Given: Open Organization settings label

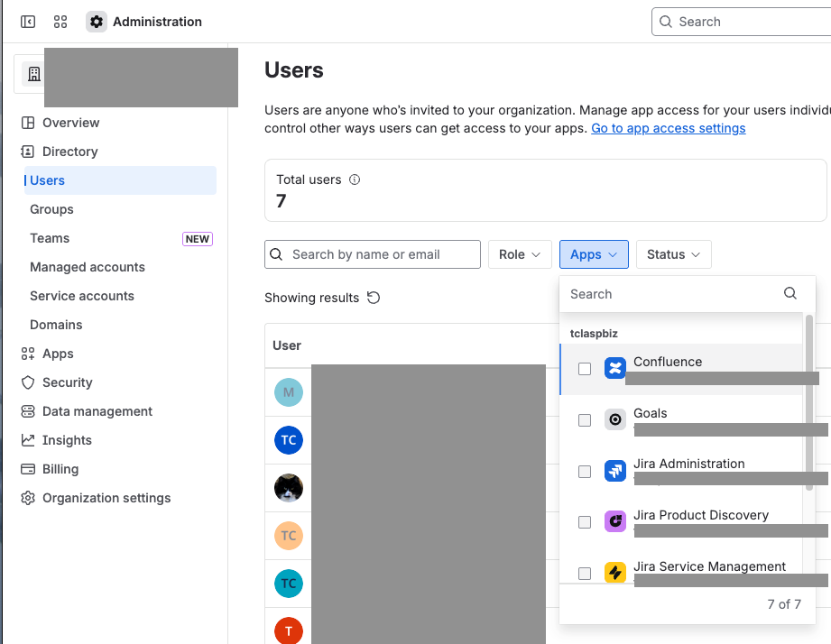Looking at the screenshot, I should [x=106, y=499].
